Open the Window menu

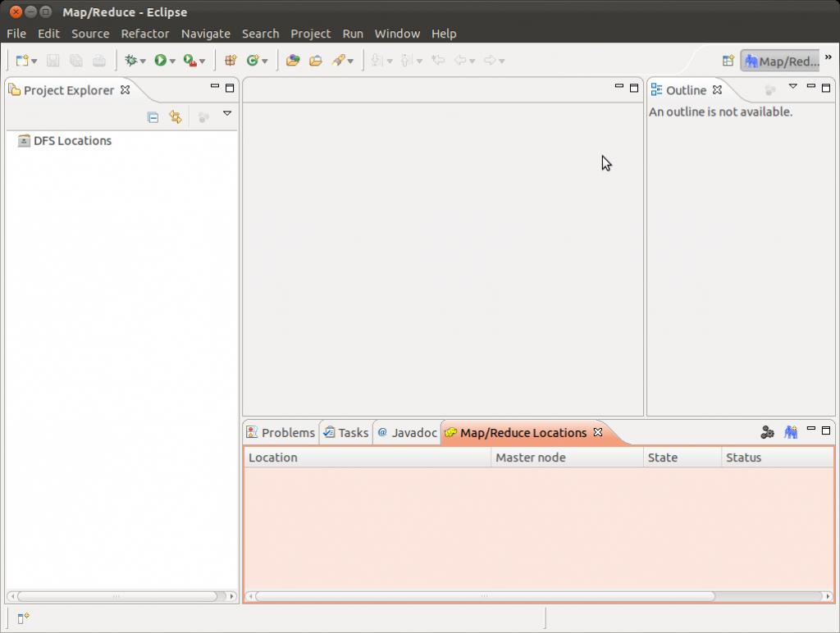click(x=397, y=34)
